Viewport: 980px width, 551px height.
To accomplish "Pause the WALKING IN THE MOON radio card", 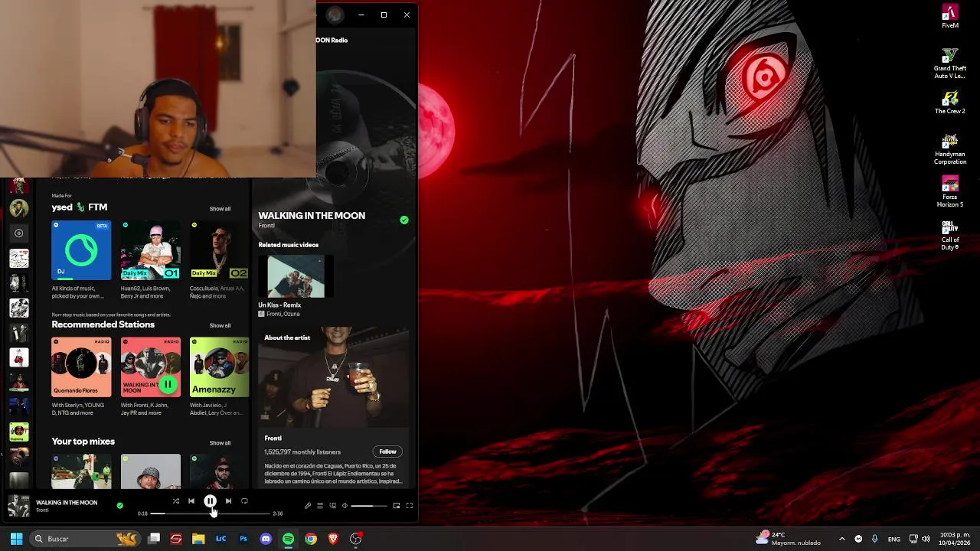I will click(x=168, y=384).
